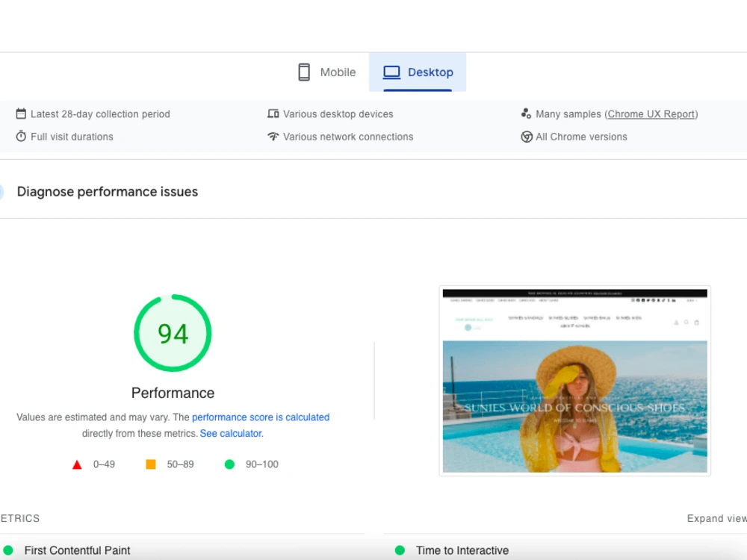Image resolution: width=747 pixels, height=560 pixels.
Task: Click 'Various network connections' text
Action: [348, 137]
